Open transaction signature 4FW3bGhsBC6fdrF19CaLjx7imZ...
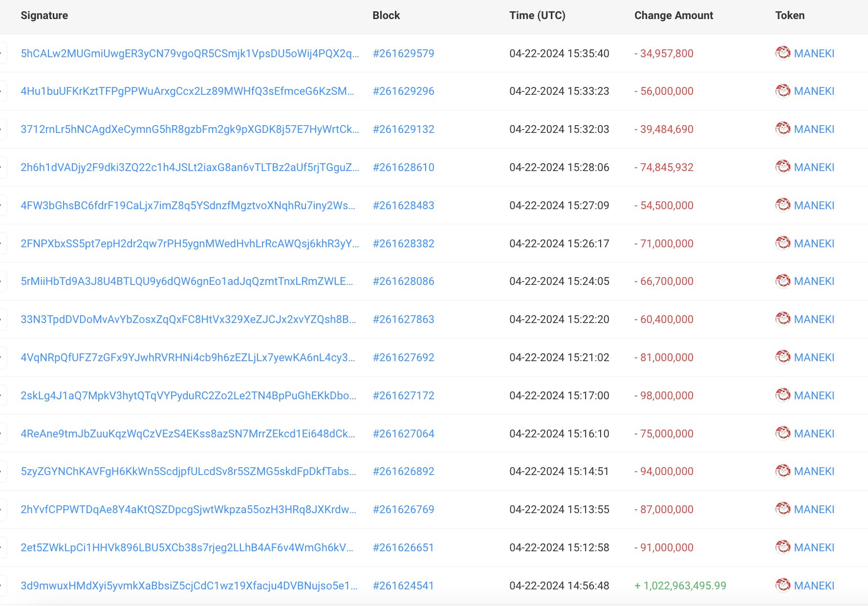868x606 pixels. pyautogui.click(x=188, y=205)
